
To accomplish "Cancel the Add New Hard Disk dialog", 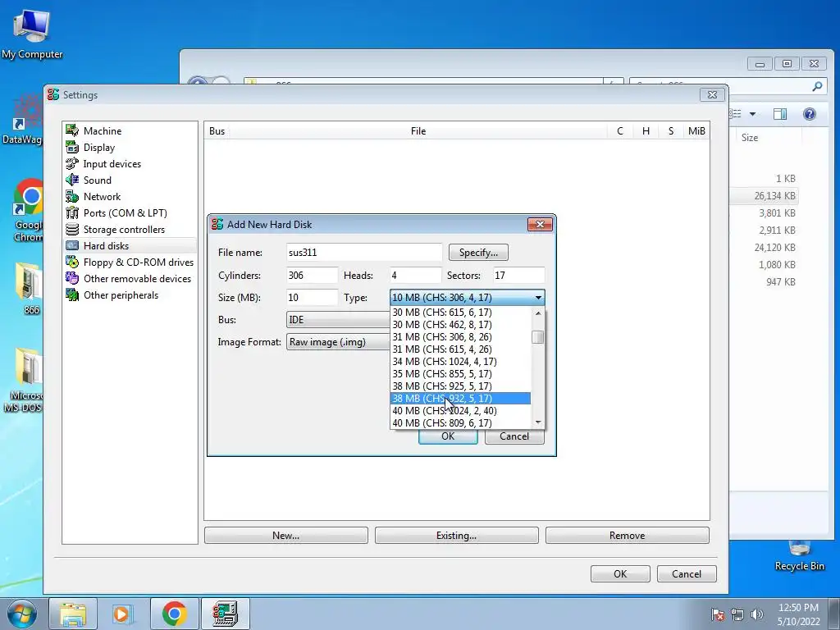I will tap(514, 436).
